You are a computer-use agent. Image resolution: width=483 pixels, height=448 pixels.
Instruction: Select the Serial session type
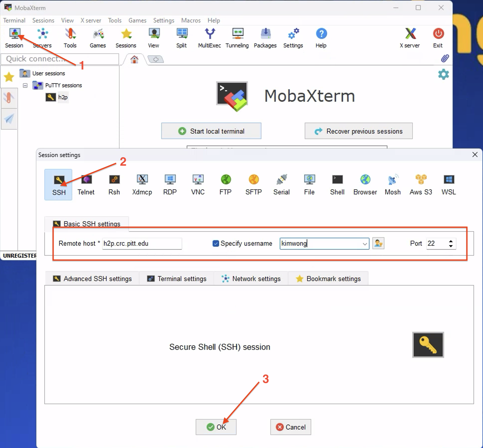(282, 185)
